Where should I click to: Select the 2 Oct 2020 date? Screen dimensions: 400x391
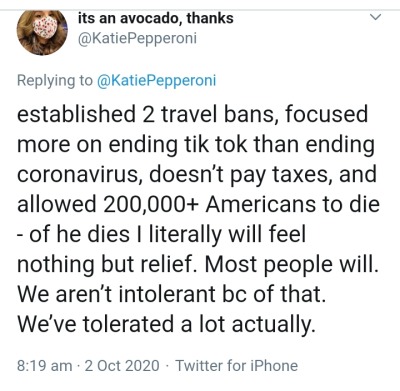click(122, 366)
